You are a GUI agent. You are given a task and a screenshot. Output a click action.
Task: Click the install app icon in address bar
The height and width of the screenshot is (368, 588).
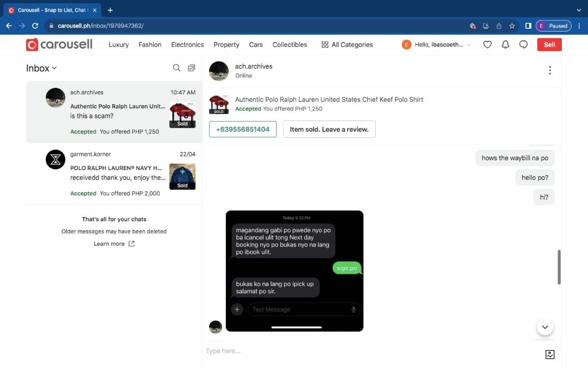(x=486, y=26)
